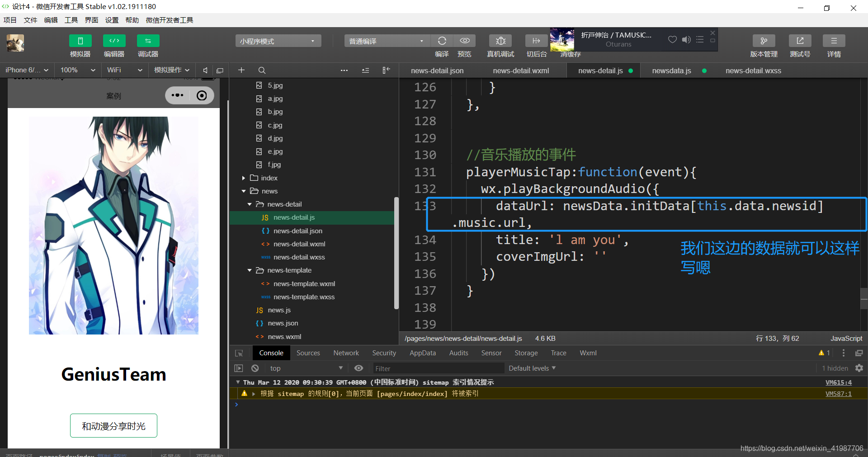This screenshot has width=868, height=457.
Task: Search files with magnifier icon
Action: point(262,70)
